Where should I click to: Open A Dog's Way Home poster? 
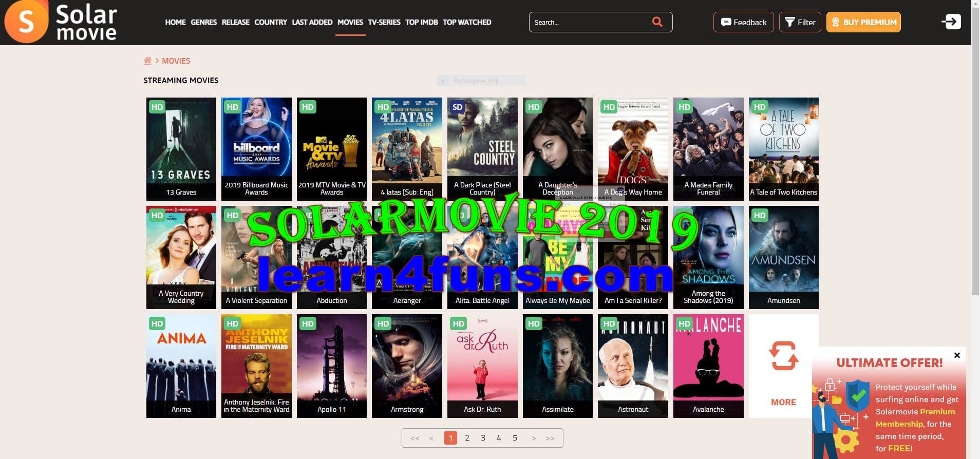tap(633, 149)
